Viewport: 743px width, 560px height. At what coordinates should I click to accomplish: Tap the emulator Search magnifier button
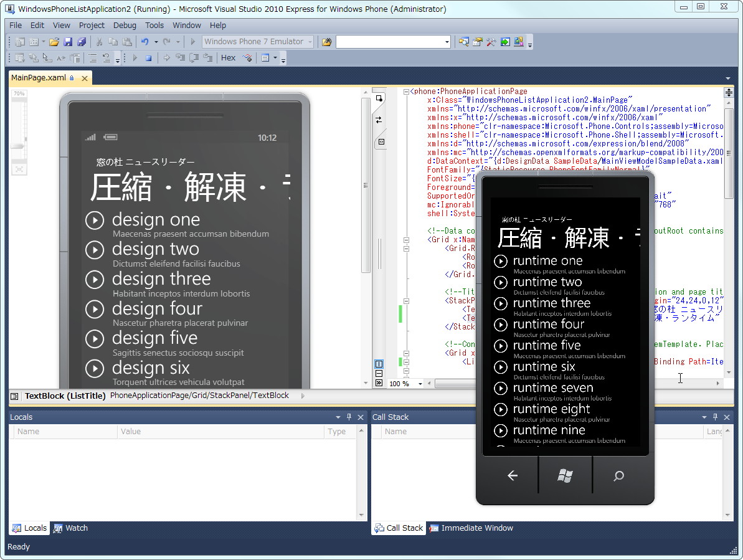[618, 476]
